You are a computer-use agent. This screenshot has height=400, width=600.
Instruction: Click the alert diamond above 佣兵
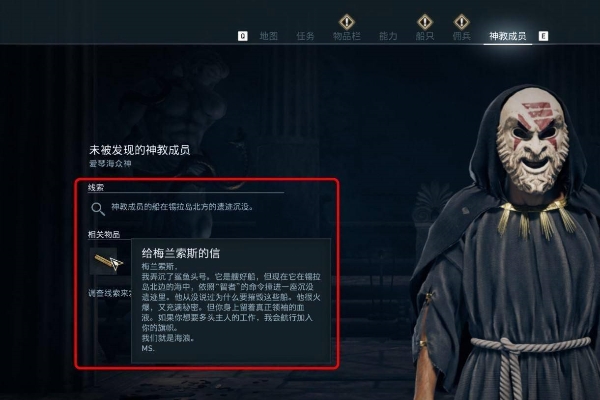461,22
